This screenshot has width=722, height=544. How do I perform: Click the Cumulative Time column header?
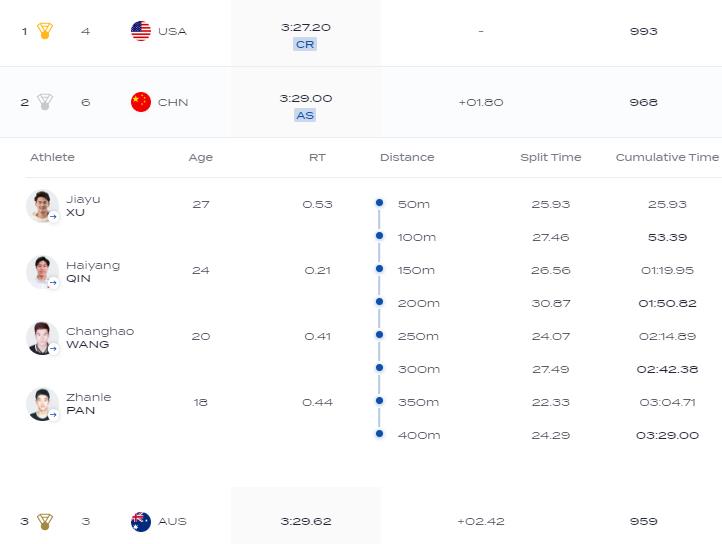[x=667, y=157]
